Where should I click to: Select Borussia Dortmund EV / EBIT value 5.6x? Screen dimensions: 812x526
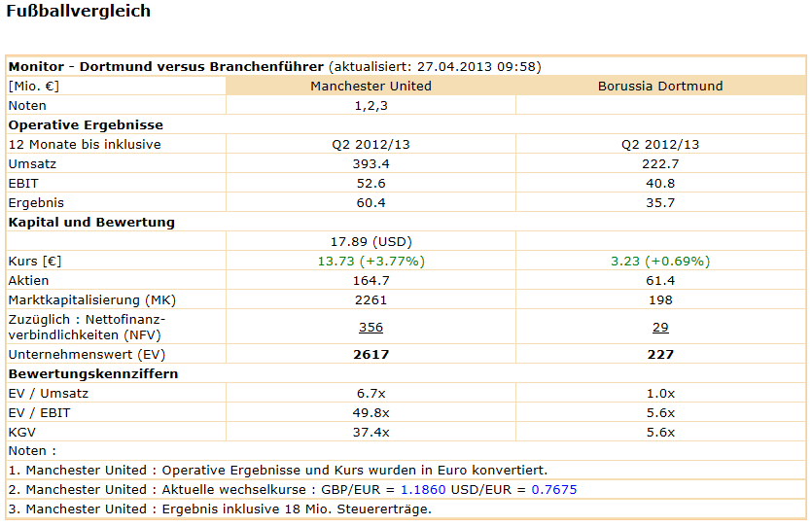point(660,413)
